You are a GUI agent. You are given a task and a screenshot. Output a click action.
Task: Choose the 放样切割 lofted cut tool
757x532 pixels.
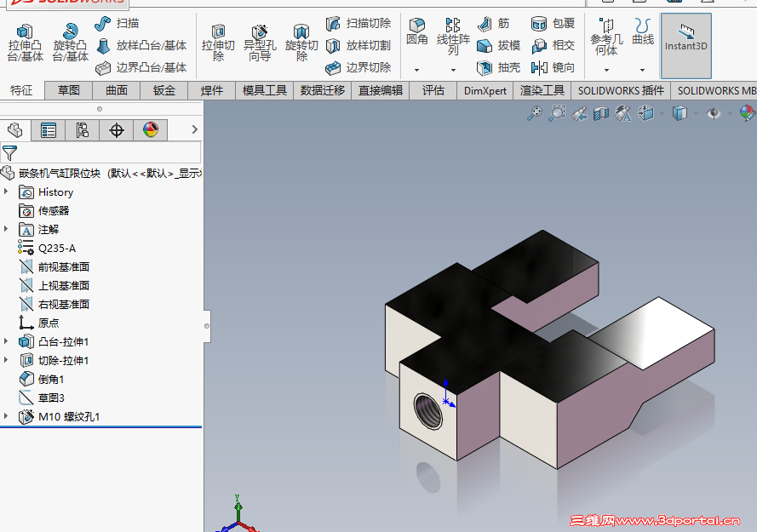pos(358,45)
